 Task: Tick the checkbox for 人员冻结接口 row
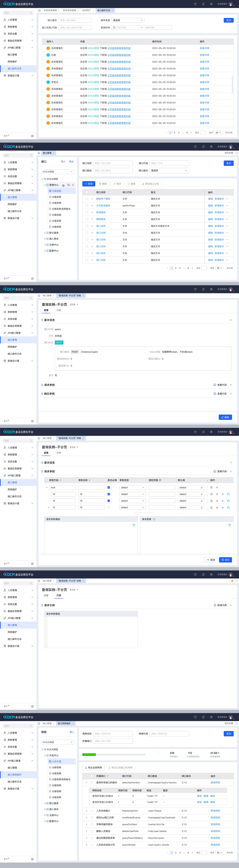coord(92,811)
